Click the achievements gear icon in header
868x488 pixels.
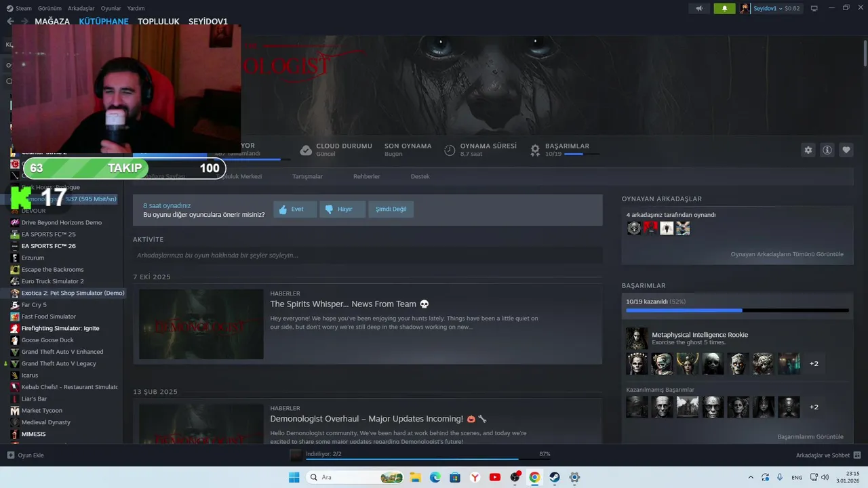coord(535,150)
